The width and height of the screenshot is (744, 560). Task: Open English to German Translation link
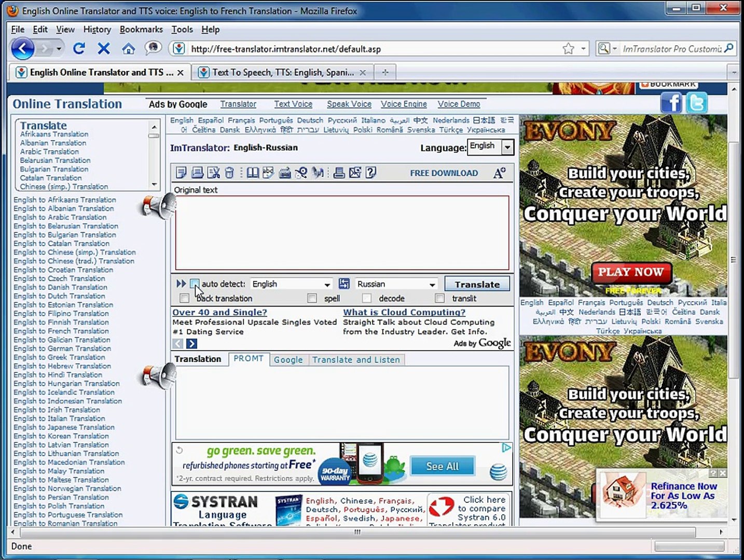pyautogui.click(x=62, y=348)
